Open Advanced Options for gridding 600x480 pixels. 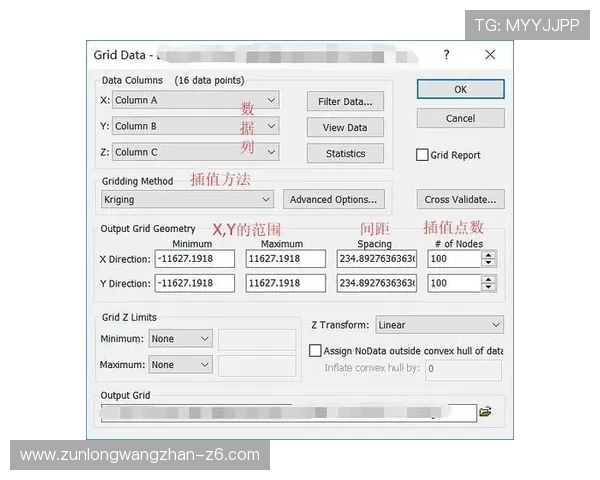pyautogui.click(x=333, y=200)
